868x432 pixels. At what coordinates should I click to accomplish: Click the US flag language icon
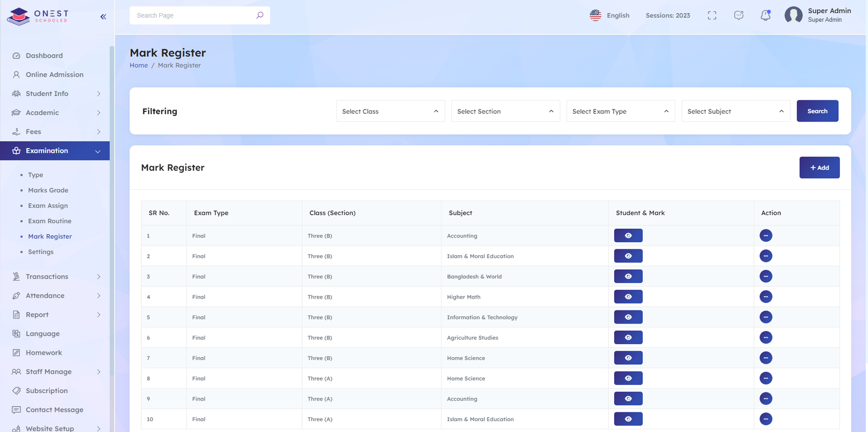point(595,15)
